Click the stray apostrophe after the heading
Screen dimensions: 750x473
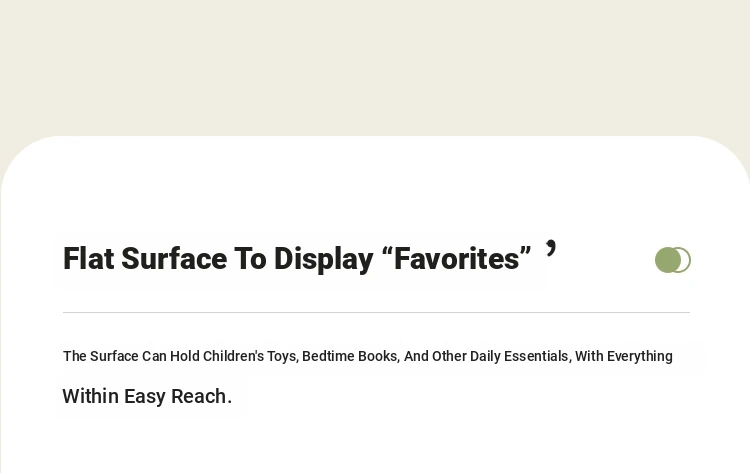(551, 249)
